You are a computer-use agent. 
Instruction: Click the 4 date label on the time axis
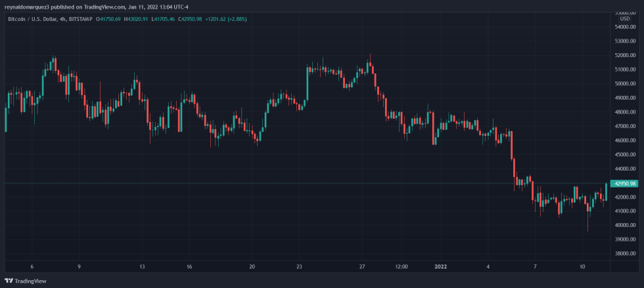point(488,267)
